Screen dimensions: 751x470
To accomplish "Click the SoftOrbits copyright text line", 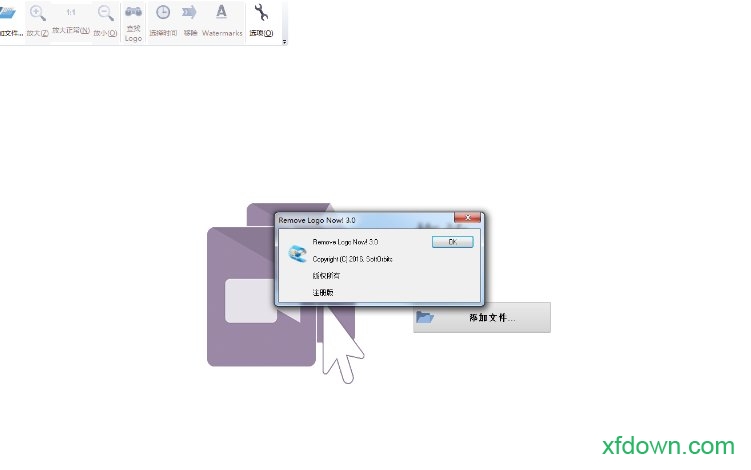I will click(352, 259).
